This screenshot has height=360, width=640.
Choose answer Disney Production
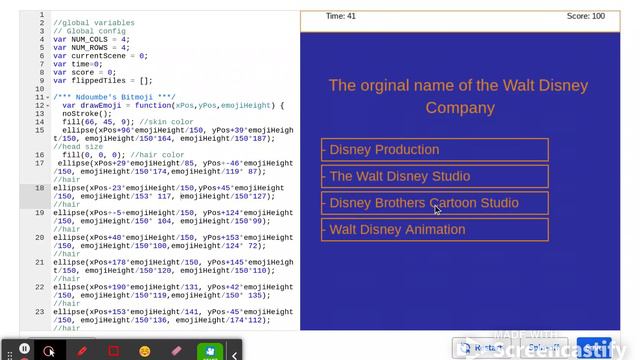pos(435,150)
